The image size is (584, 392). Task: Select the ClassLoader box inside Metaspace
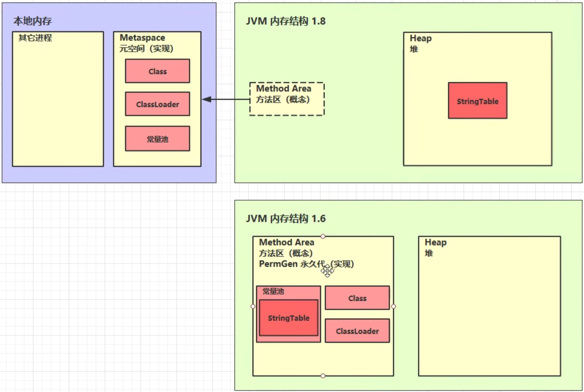[157, 104]
